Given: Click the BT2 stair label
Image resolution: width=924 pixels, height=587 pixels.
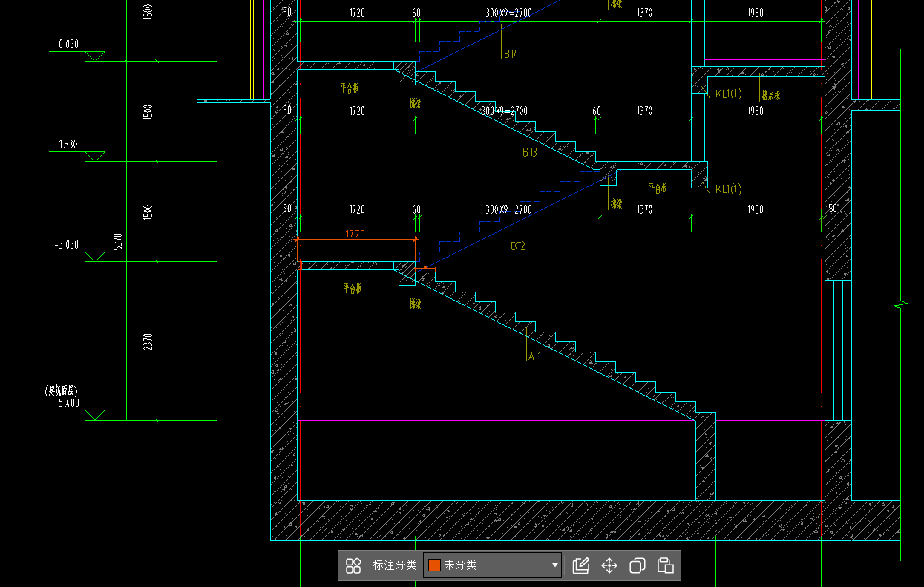Looking at the screenshot, I should pyautogui.click(x=517, y=246).
